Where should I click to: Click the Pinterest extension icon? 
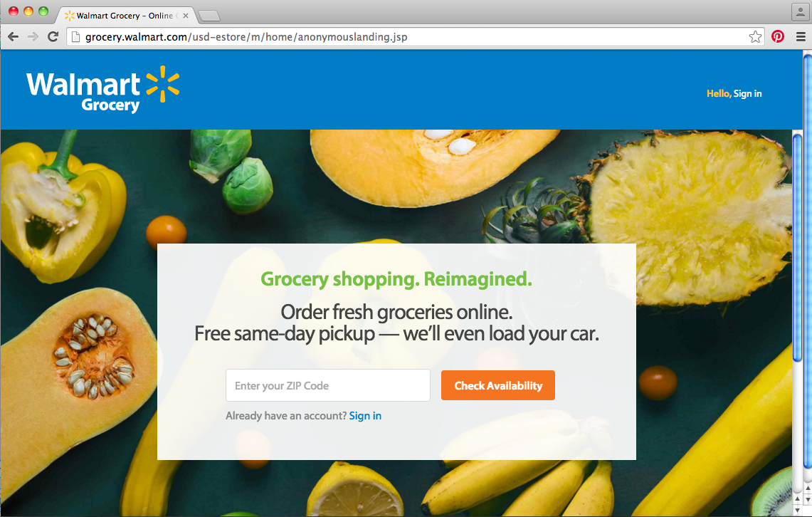[778, 36]
